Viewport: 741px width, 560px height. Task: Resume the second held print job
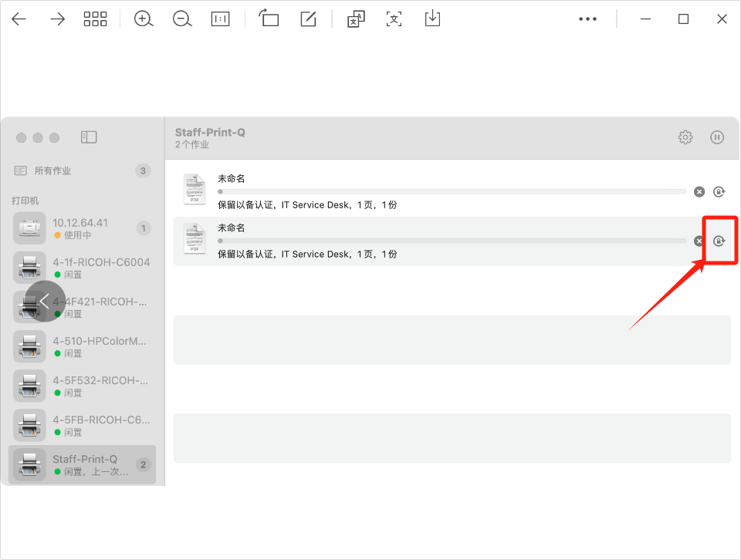click(719, 241)
